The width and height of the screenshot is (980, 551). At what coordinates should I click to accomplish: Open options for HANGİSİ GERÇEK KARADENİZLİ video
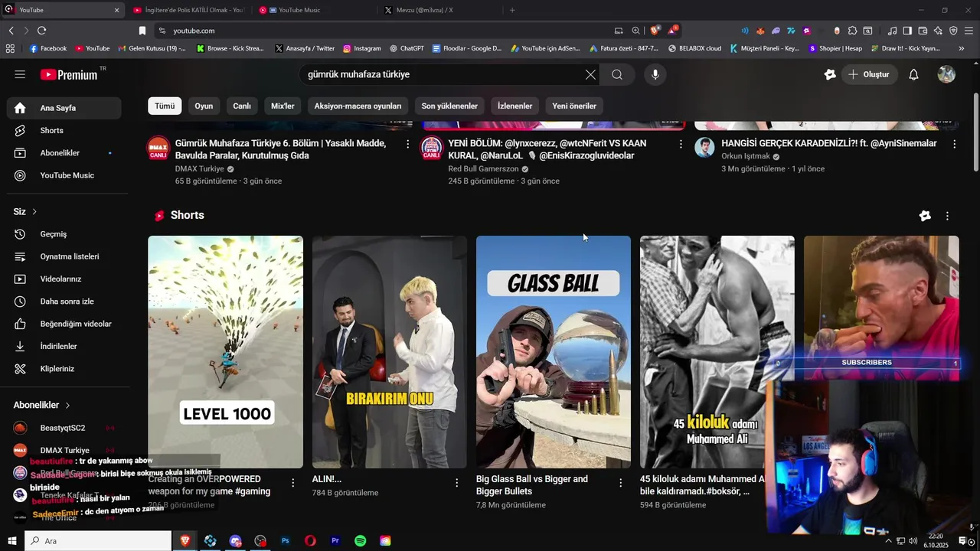(x=954, y=144)
